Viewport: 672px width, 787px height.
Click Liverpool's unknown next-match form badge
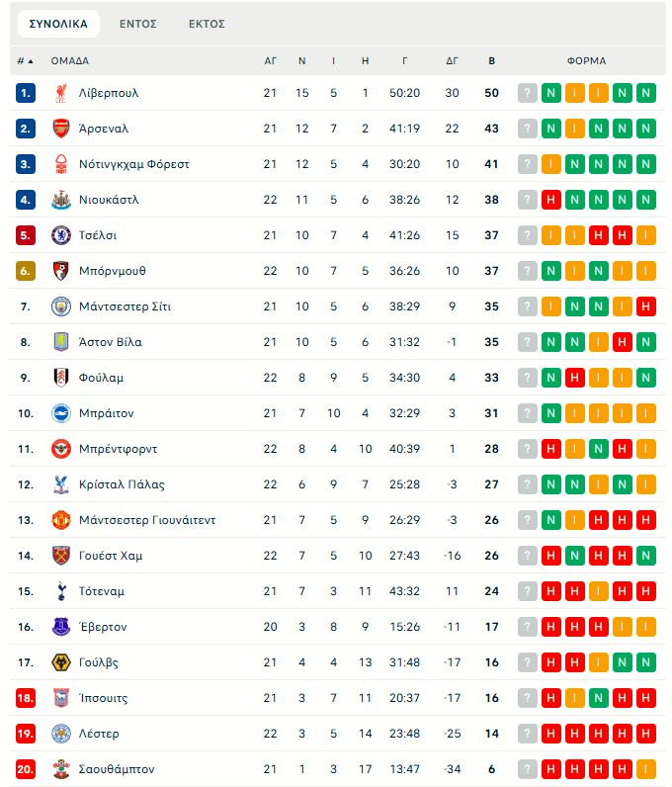click(528, 93)
